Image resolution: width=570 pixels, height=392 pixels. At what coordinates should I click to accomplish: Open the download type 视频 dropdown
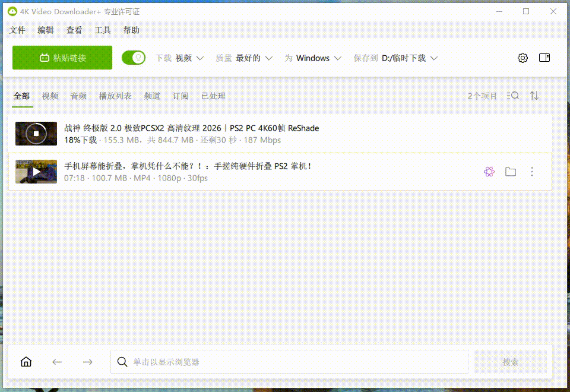[179, 58]
